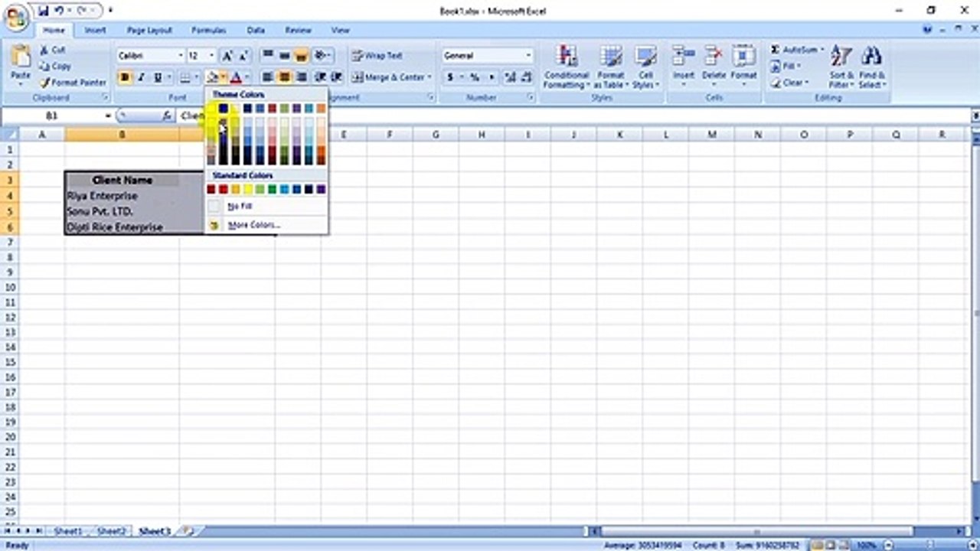980x551 pixels.
Task: Apply Bottom Align to cells
Action: 301,55
